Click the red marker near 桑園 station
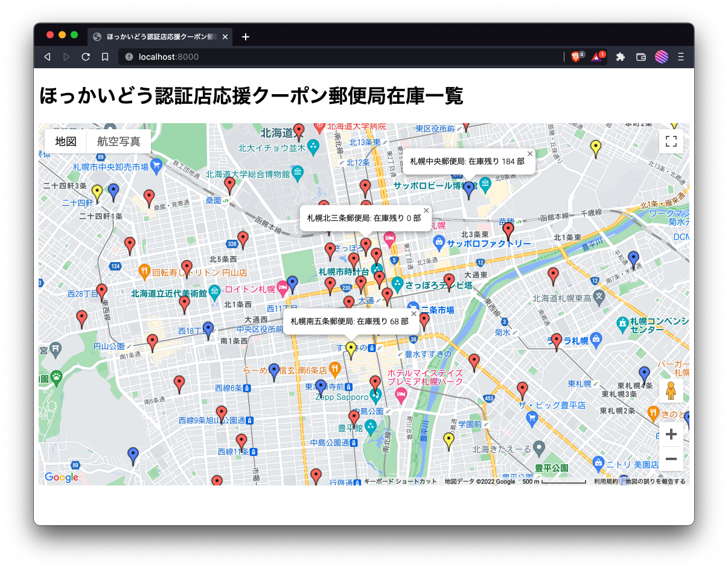 pos(229,185)
